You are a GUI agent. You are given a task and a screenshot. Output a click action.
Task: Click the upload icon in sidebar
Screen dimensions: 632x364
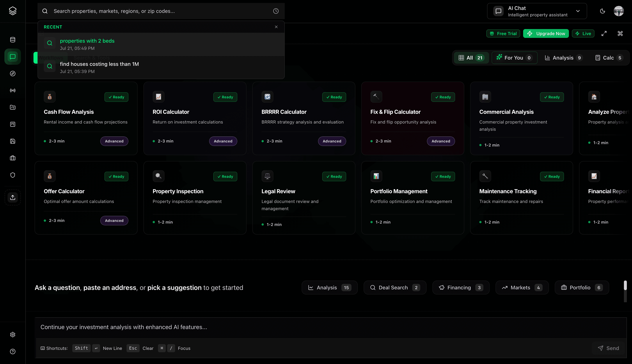point(13,197)
